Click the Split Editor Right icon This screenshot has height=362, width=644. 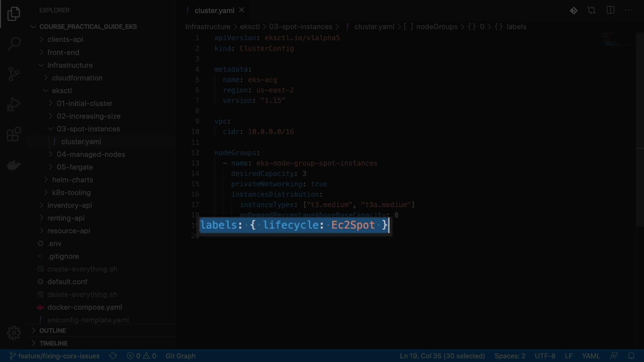tap(610, 10)
